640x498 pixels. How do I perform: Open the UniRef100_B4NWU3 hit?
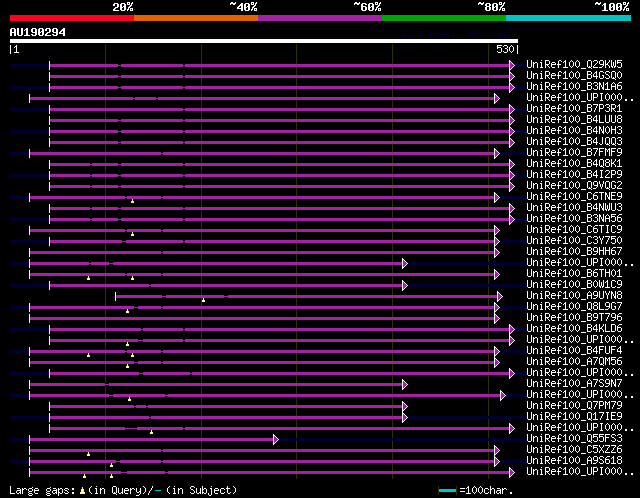click(x=574, y=208)
